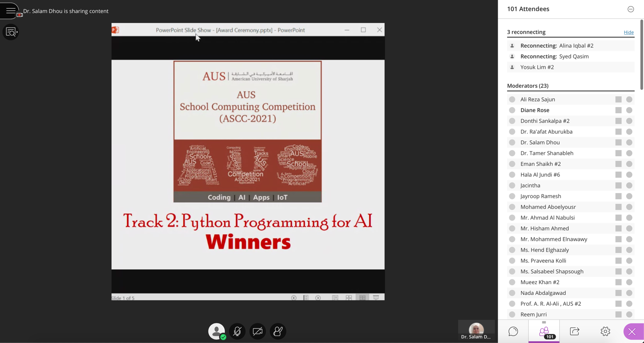644x343 pixels.
Task: Open the Share Content tab
Action: click(574, 331)
